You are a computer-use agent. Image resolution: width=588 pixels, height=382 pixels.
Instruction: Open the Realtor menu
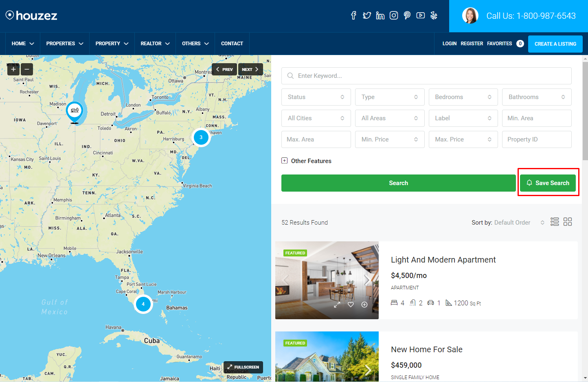[155, 44]
